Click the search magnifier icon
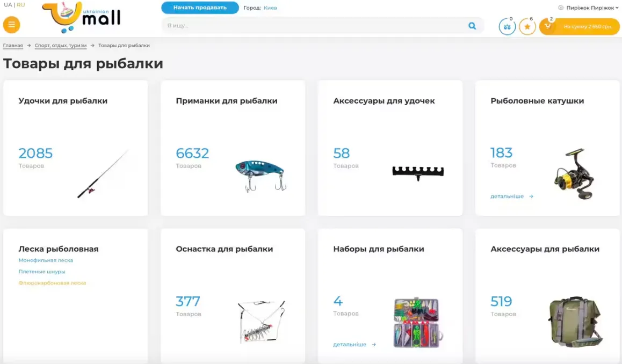The image size is (622, 364). (472, 26)
